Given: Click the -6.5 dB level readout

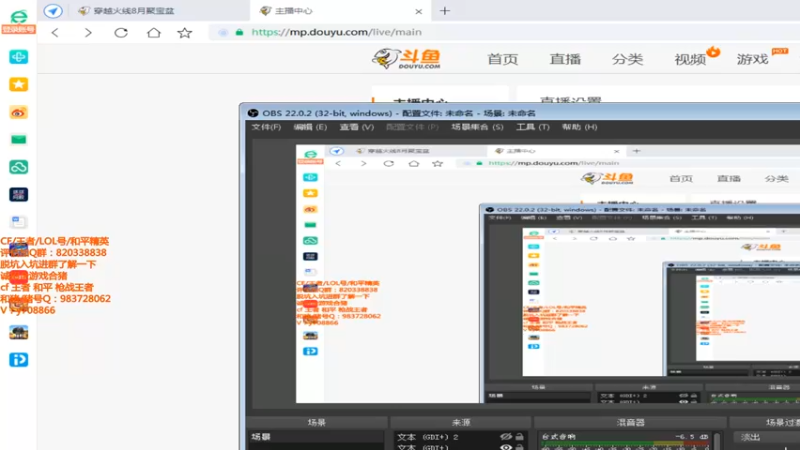Looking at the screenshot, I should [x=692, y=437].
